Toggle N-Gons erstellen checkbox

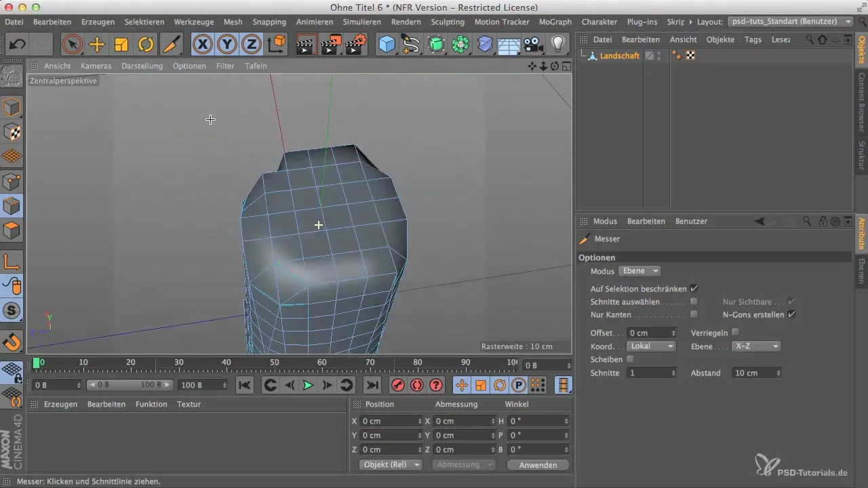coord(791,314)
